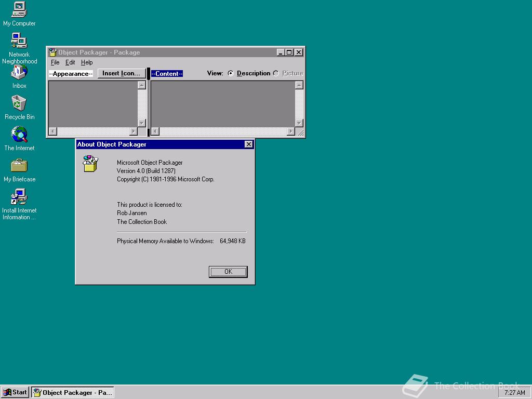
Task: Minimize the Object Packager window
Action: 281,52
